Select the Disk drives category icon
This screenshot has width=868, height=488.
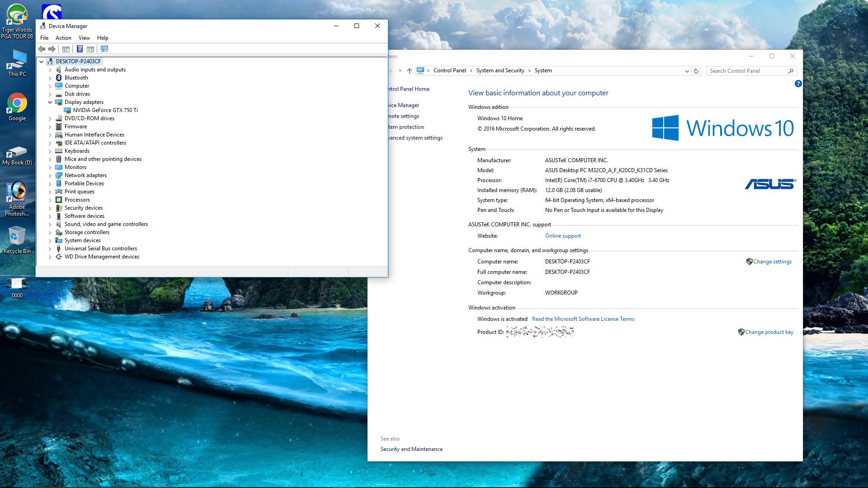click(59, 94)
